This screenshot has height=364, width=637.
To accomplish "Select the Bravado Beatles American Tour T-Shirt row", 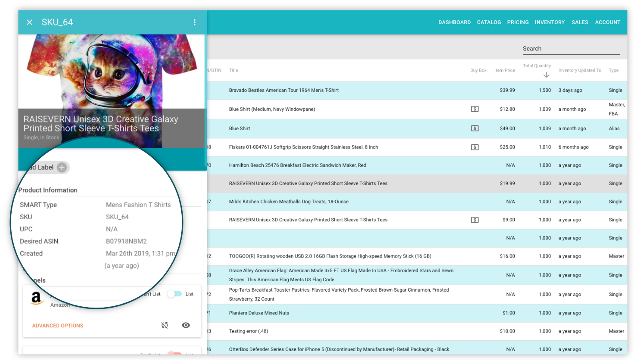I will click(x=416, y=90).
